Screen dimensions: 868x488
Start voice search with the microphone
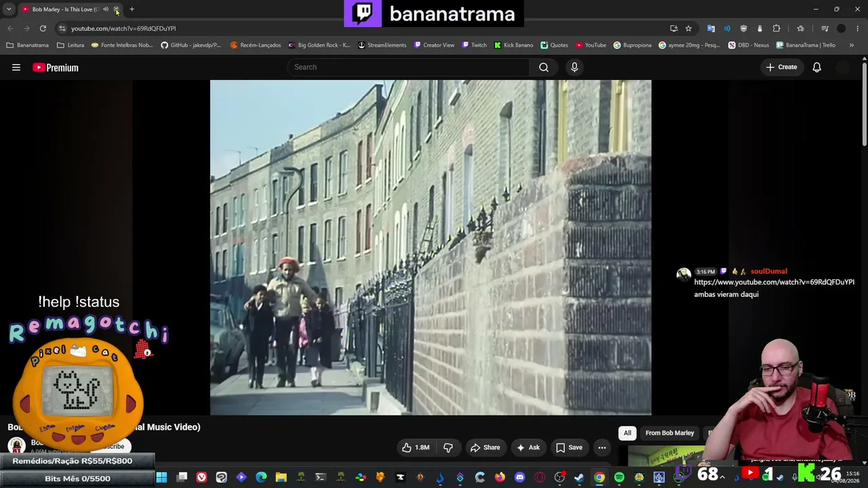pyautogui.click(x=574, y=67)
